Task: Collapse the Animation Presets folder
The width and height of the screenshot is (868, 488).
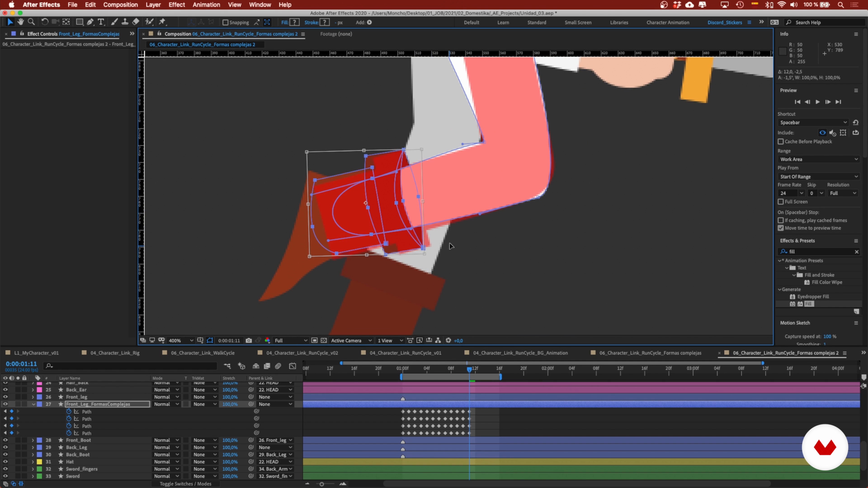Action: pyautogui.click(x=779, y=260)
